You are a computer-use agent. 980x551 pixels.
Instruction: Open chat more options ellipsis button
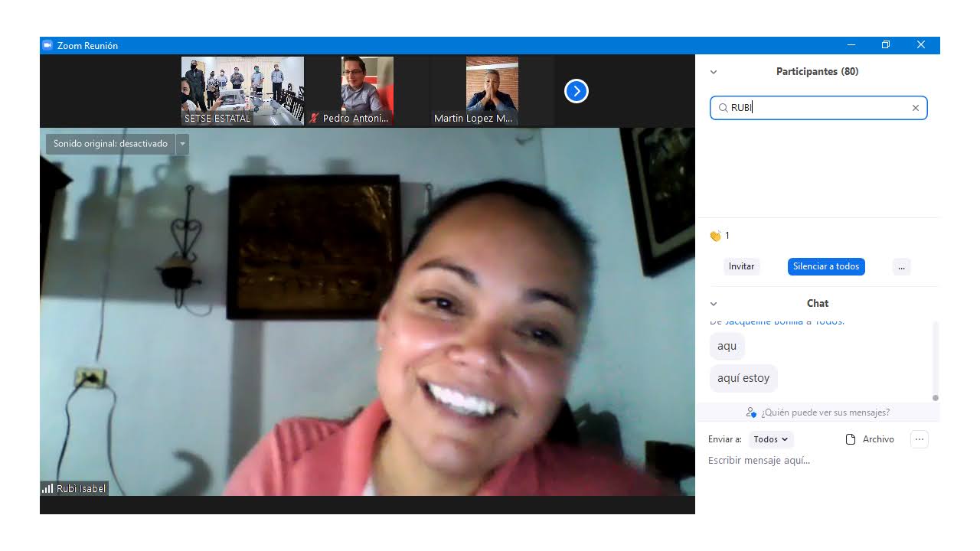point(920,439)
